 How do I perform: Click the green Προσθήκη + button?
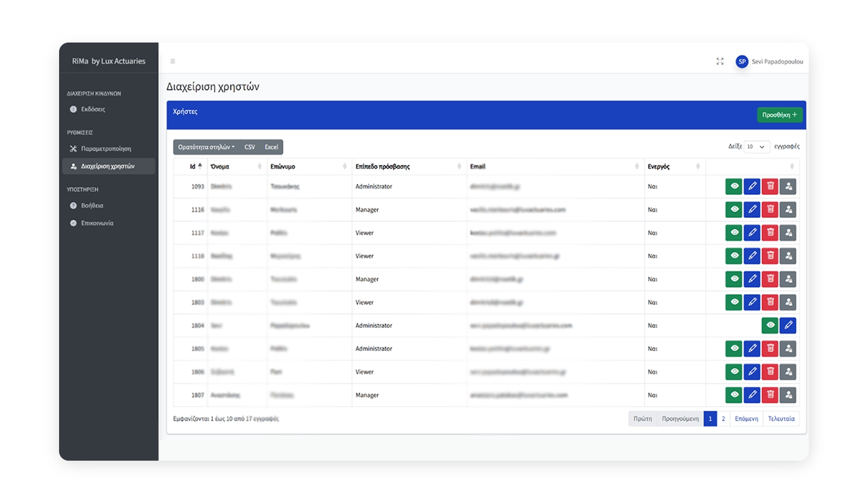pos(779,115)
